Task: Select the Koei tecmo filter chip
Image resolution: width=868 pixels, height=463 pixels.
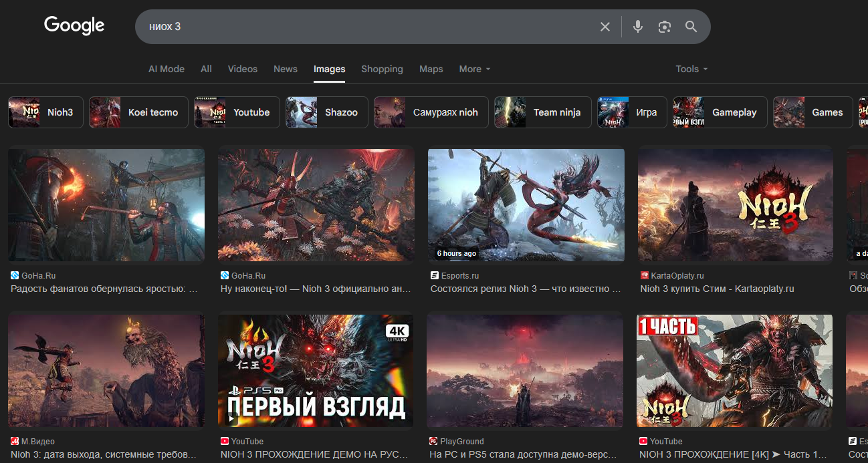Action: pos(138,112)
